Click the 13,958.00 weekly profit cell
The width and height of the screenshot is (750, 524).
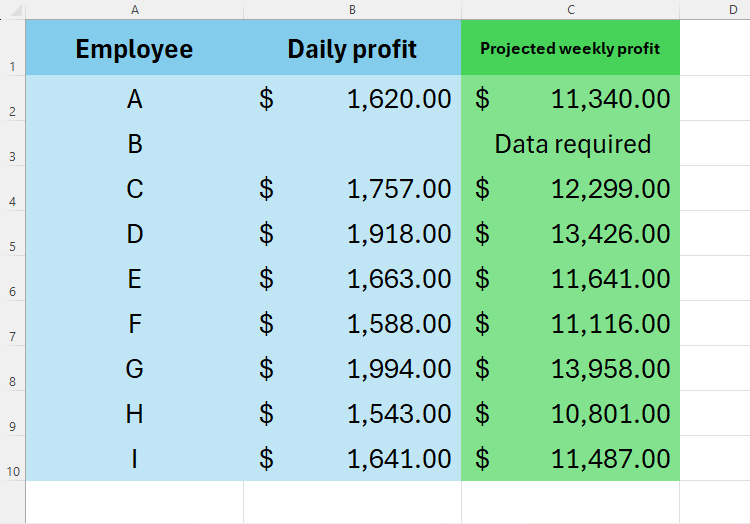570,369
